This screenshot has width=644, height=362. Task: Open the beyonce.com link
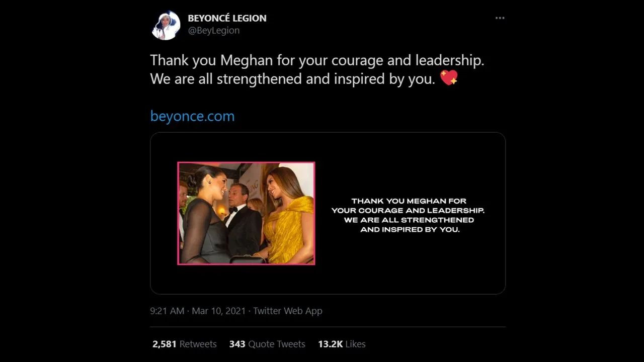[x=192, y=116]
